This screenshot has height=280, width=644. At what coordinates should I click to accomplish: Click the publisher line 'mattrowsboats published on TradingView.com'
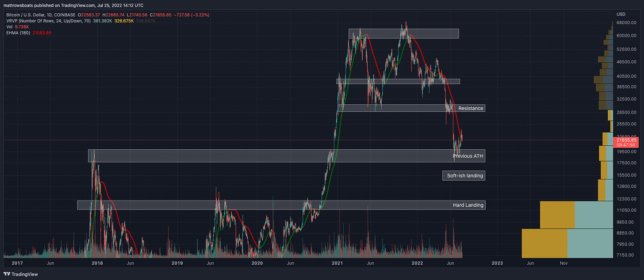pos(48,6)
